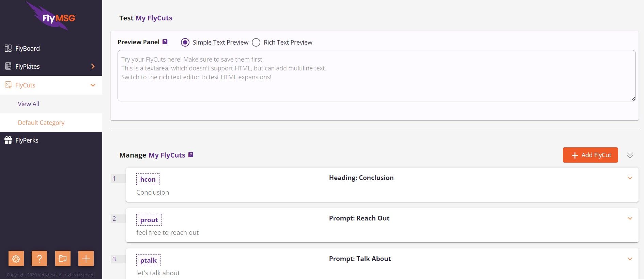Click the hcon shortcut tag
The width and height of the screenshot is (644, 279).
pos(148,179)
